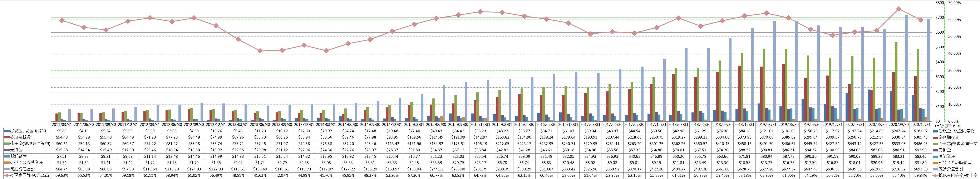Click the column header 2015/06/30
Image resolution: width=980 pixels, height=179 pixels.
pyautogui.click(x=436, y=125)
